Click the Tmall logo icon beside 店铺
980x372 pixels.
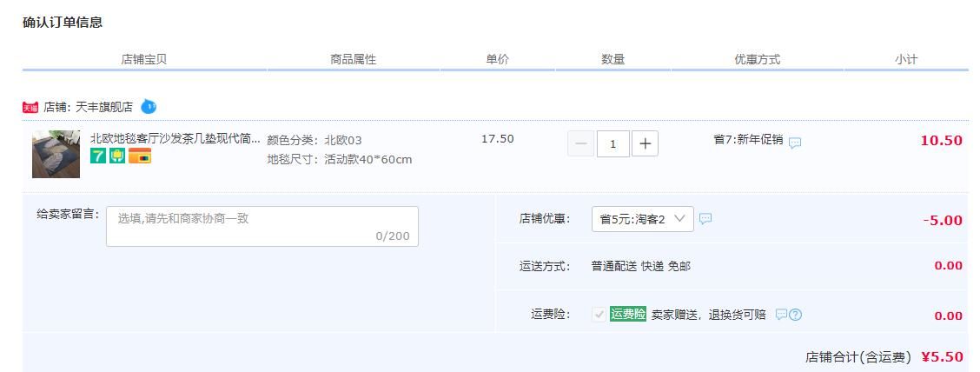click(x=30, y=107)
